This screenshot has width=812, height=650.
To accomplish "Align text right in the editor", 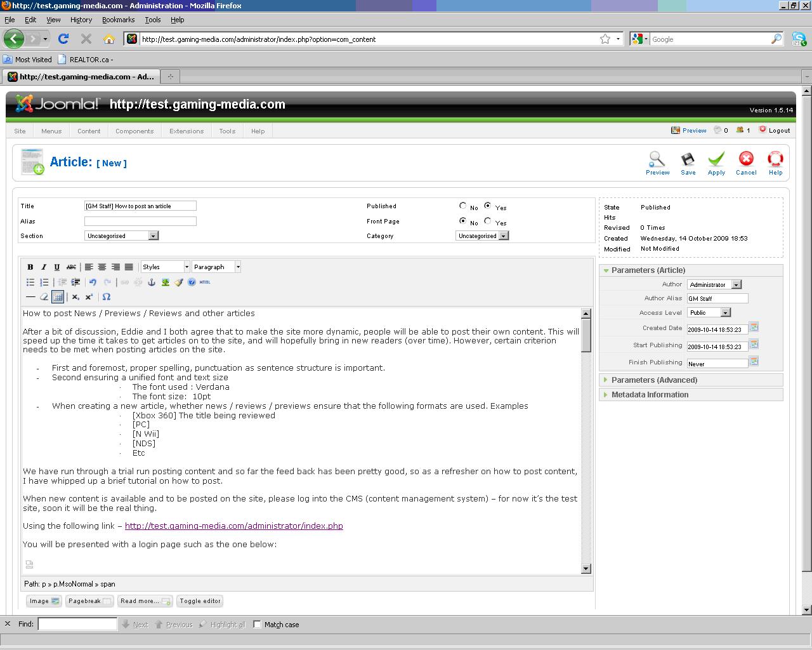I will click(x=115, y=267).
